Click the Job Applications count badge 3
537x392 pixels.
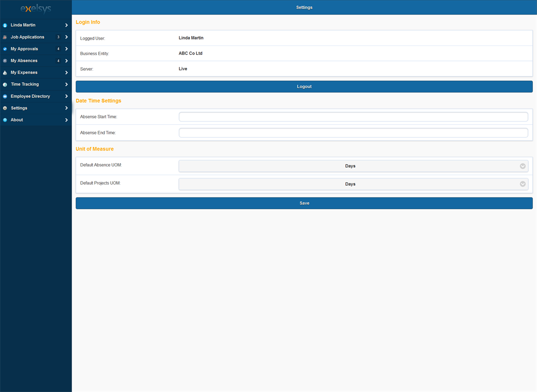click(x=58, y=37)
